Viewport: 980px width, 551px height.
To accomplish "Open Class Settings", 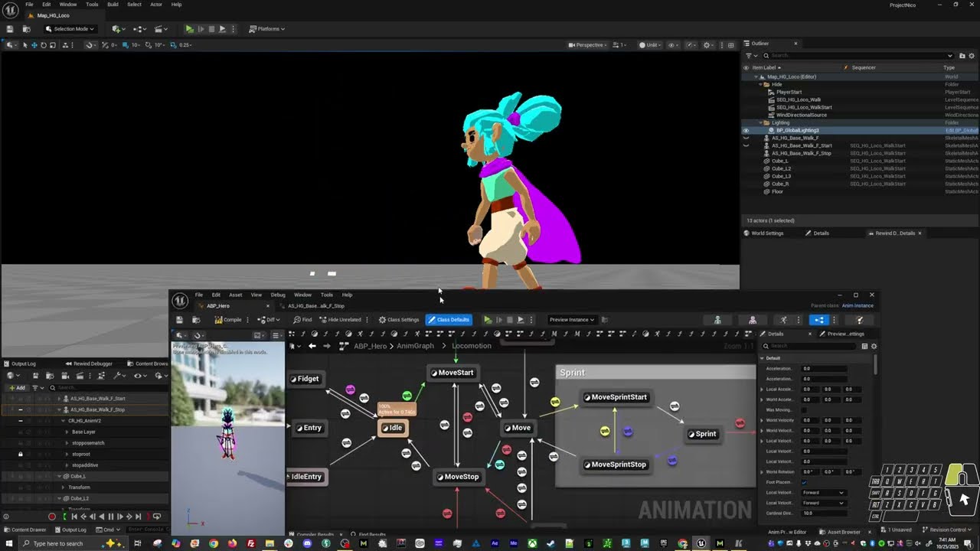I will pos(399,320).
